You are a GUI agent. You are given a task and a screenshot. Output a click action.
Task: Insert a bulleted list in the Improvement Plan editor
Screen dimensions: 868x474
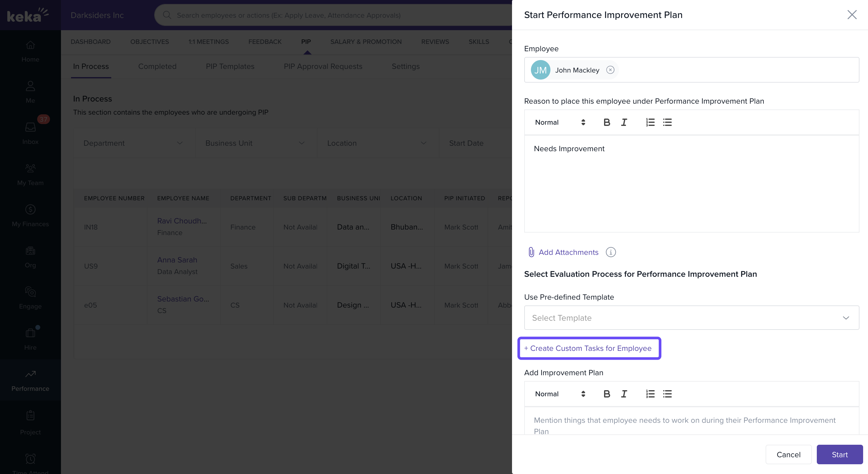(667, 394)
